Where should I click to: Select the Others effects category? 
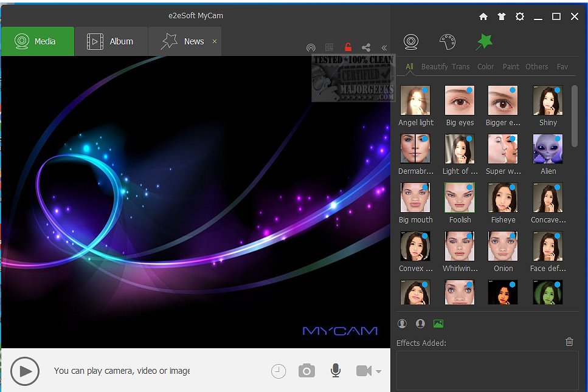537,67
